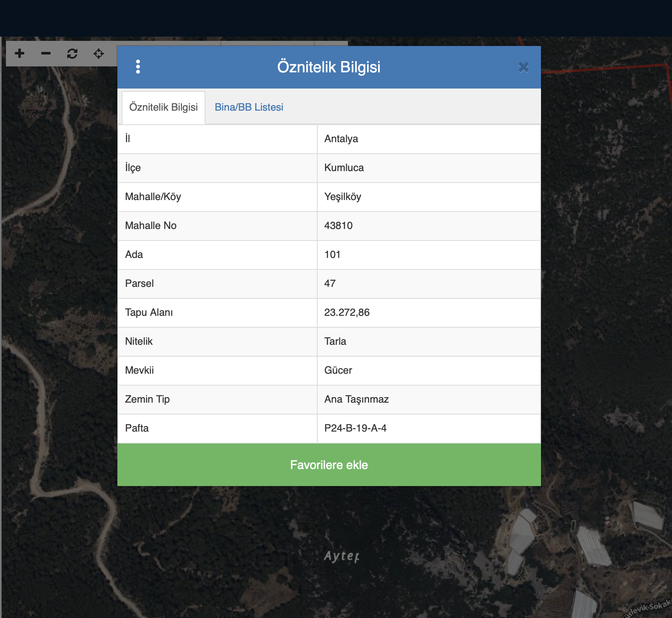Select the Yeşilköy neighborhood cell
This screenshot has width=672, height=618.
click(x=342, y=197)
